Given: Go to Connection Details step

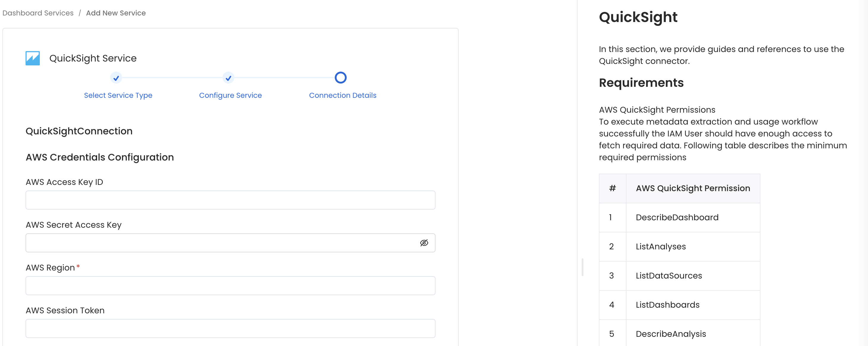Looking at the screenshot, I should click(342, 95).
